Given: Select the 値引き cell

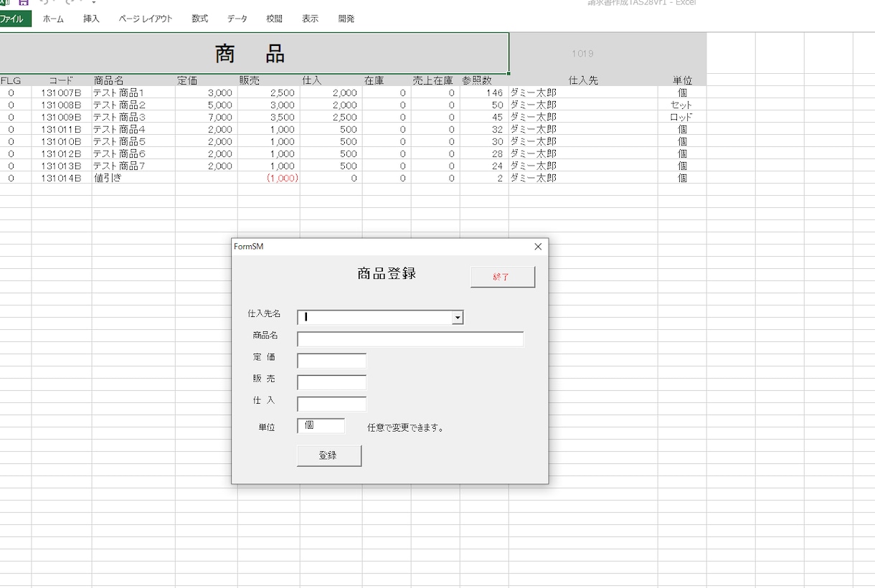Looking at the screenshot, I should point(133,178).
